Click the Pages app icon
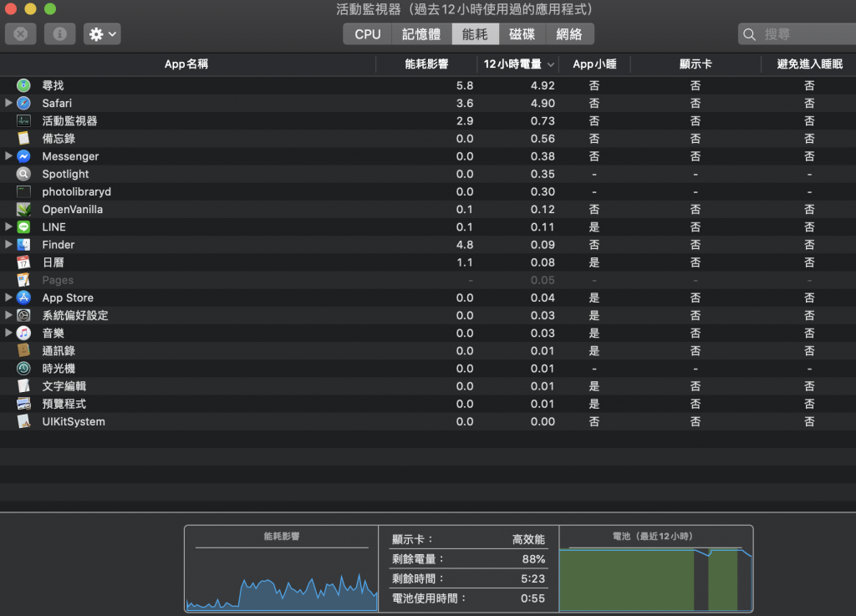 [23, 280]
